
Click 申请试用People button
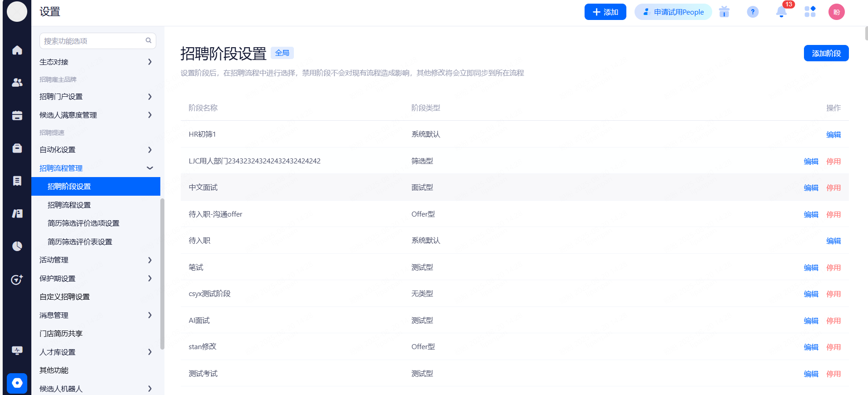673,12
